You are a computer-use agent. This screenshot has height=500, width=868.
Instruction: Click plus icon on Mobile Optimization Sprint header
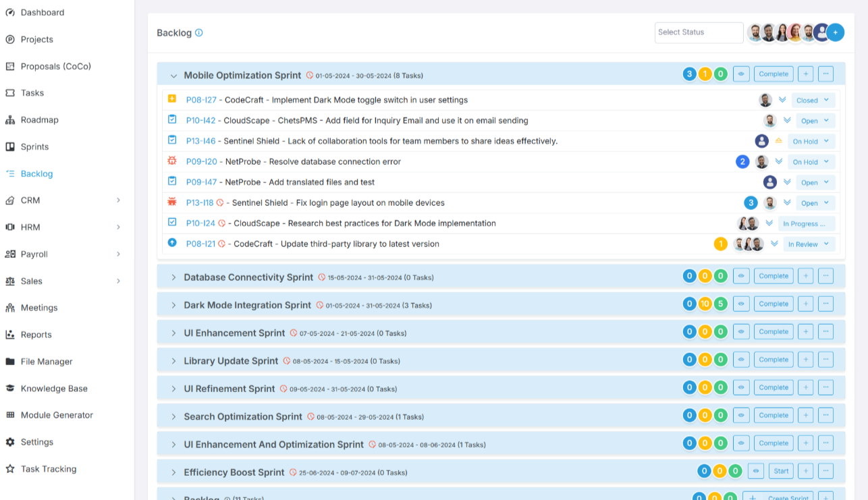point(805,74)
